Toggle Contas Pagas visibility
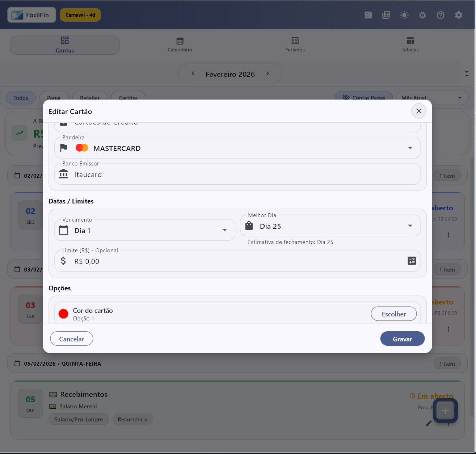This screenshot has height=454, width=476. pos(364,97)
